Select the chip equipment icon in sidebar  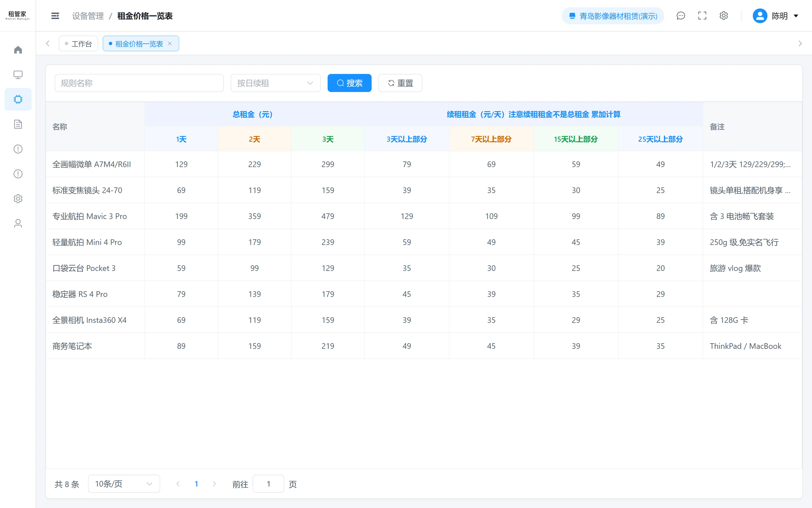pos(18,99)
